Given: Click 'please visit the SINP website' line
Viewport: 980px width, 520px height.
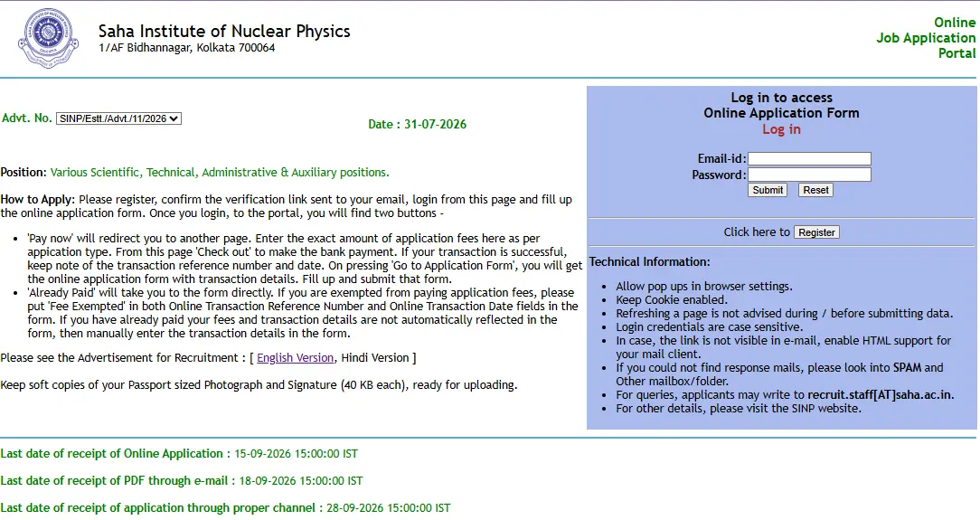Looking at the screenshot, I should (738, 409).
